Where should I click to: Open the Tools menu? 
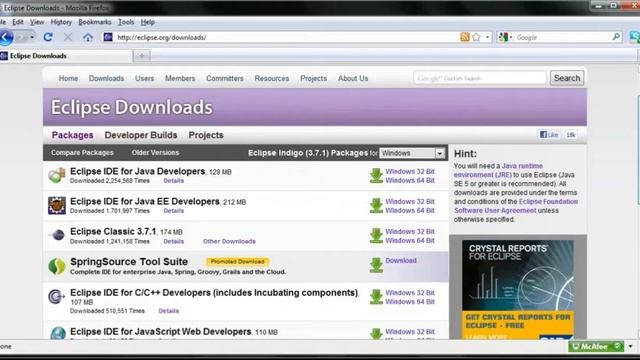point(126,22)
